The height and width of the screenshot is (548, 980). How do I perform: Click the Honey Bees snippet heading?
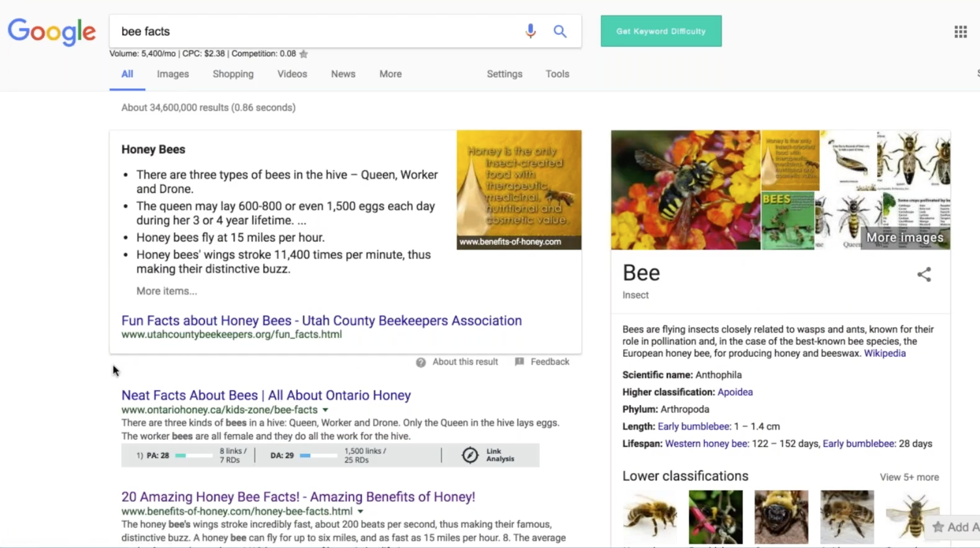pyautogui.click(x=153, y=149)
